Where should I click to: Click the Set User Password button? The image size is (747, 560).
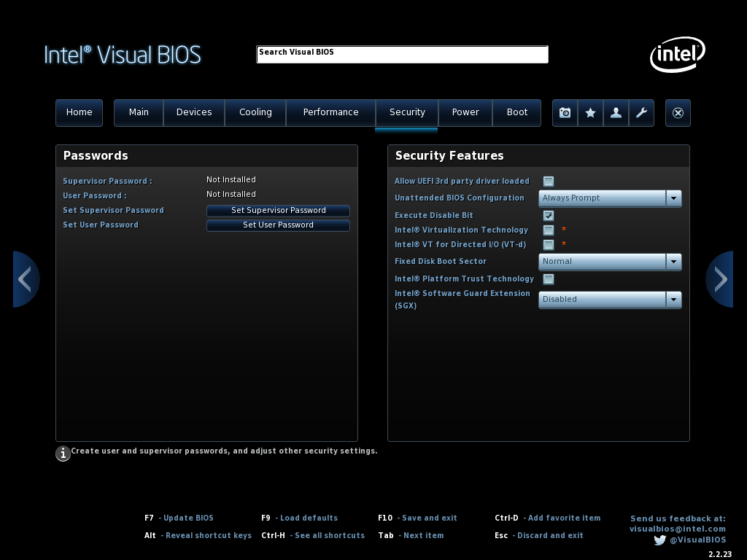coord(278,225)
